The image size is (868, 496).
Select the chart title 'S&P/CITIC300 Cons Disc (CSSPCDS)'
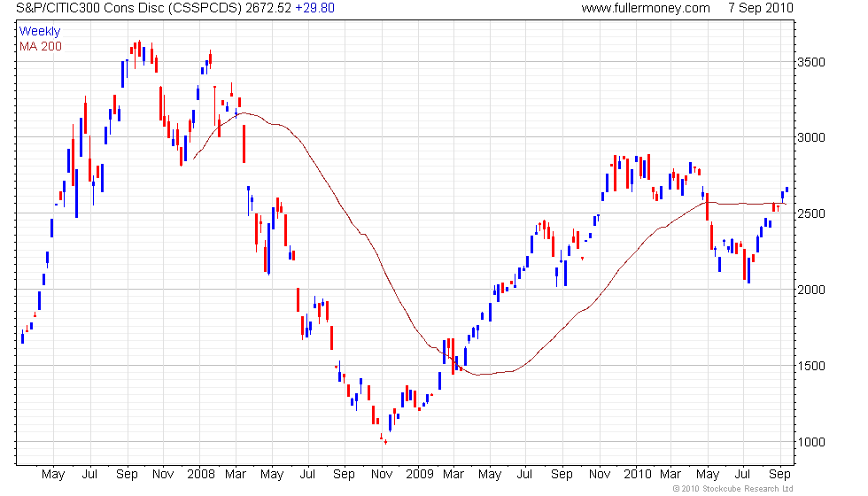[129, 8]
